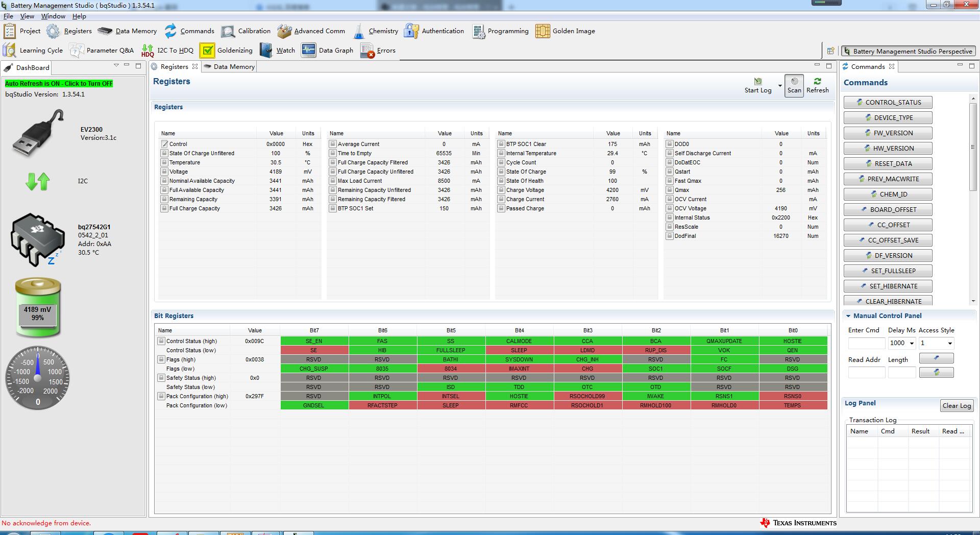Image resolution: width=980 pixels, height=535 pixels.
Task: Open the Help menu
Action: point(79,16)
